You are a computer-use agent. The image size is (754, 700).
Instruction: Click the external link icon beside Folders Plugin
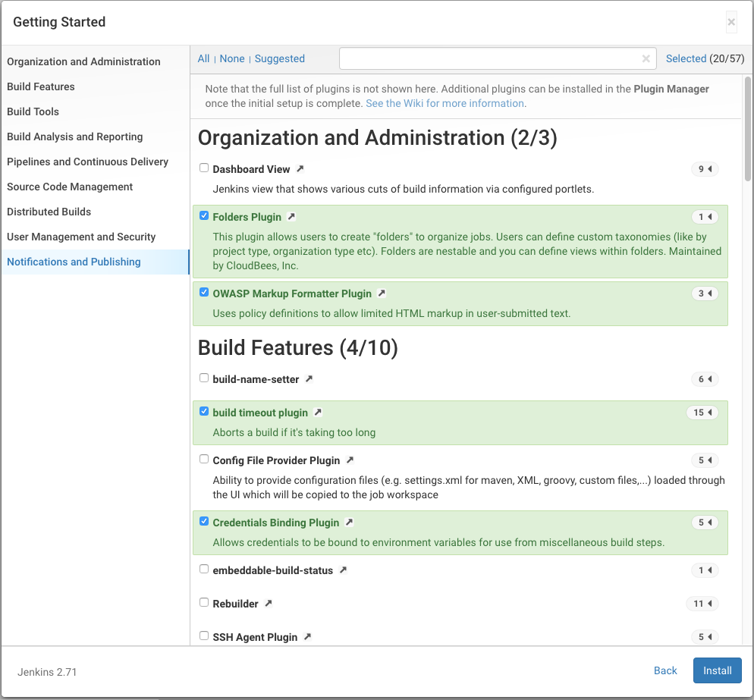pyautogui.click(x=293, y=216)
